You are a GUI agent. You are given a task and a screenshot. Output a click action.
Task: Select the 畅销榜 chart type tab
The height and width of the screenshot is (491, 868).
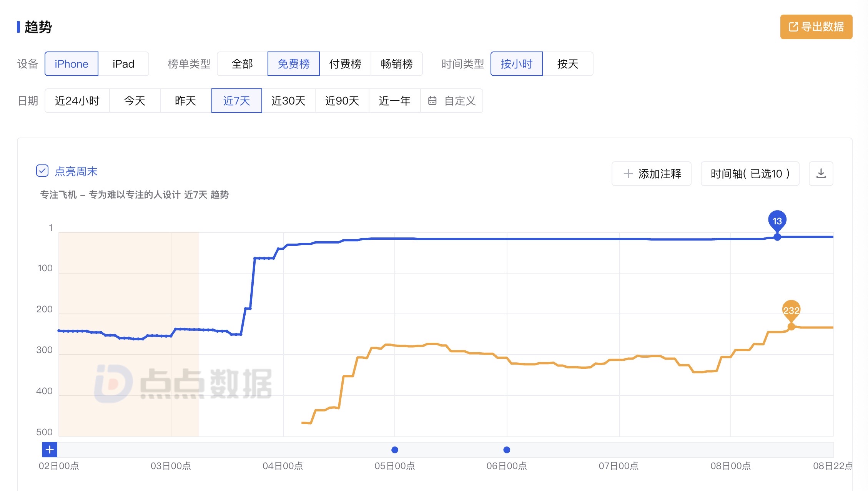396,64
